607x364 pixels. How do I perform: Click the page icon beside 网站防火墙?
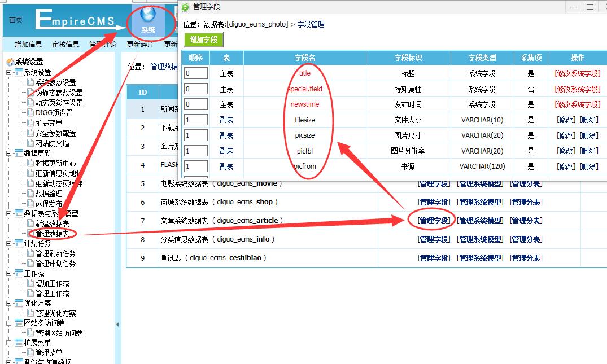click(30, 143)
